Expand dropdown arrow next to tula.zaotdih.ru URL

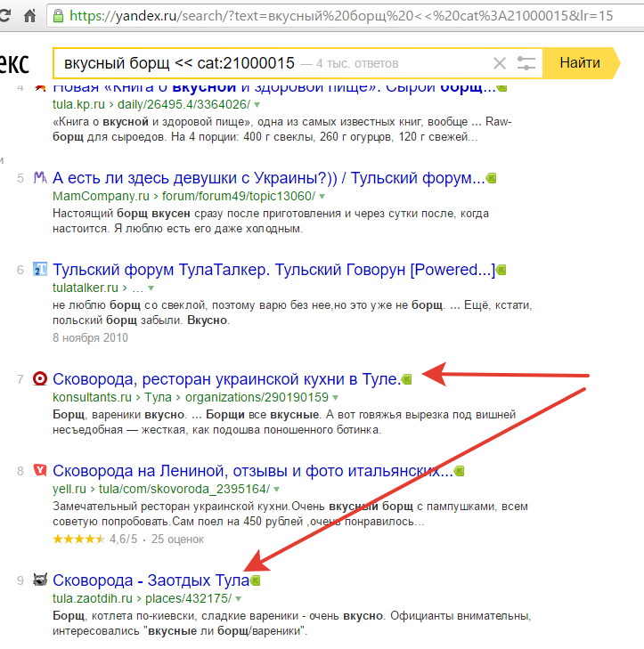pos(239,599)
